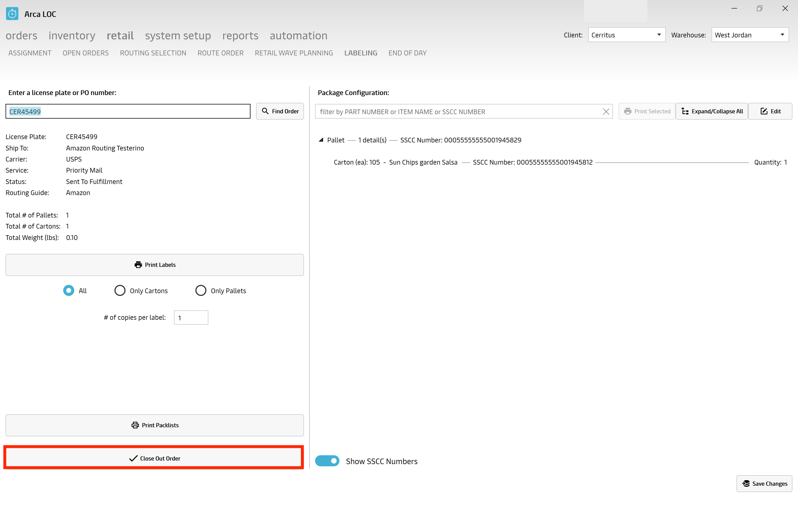Select the All labels radio button

[x=68, y=290]
